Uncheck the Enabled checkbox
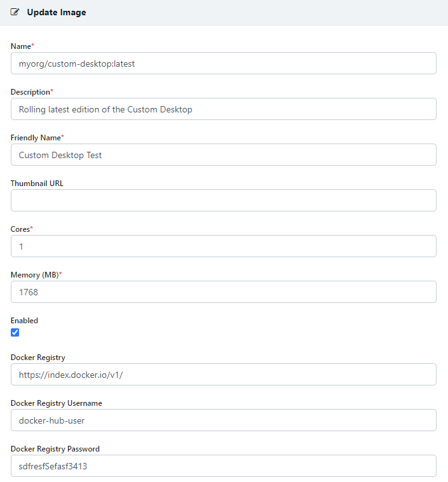This screenshot has height=482, width=448. (x=15, y=333)
